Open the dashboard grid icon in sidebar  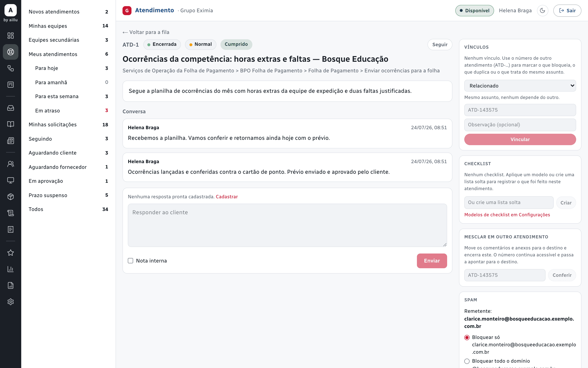tap(10, 36)
